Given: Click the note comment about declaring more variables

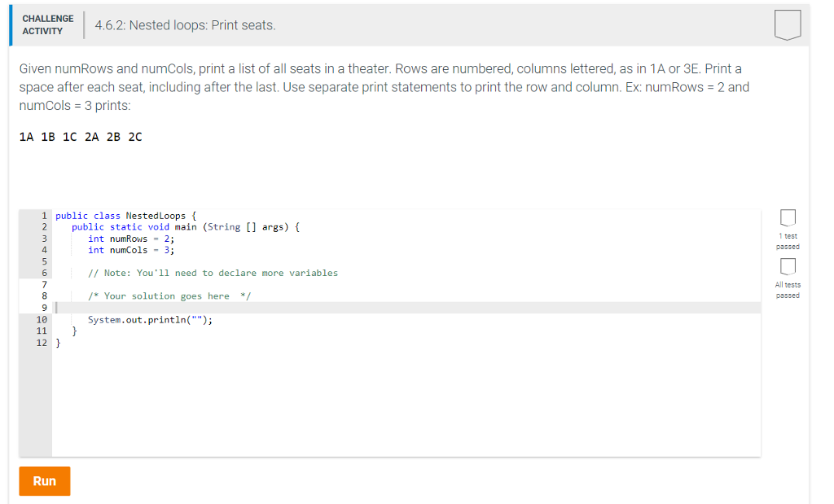Looking at the screenshot, I should [x=212, y=273].
